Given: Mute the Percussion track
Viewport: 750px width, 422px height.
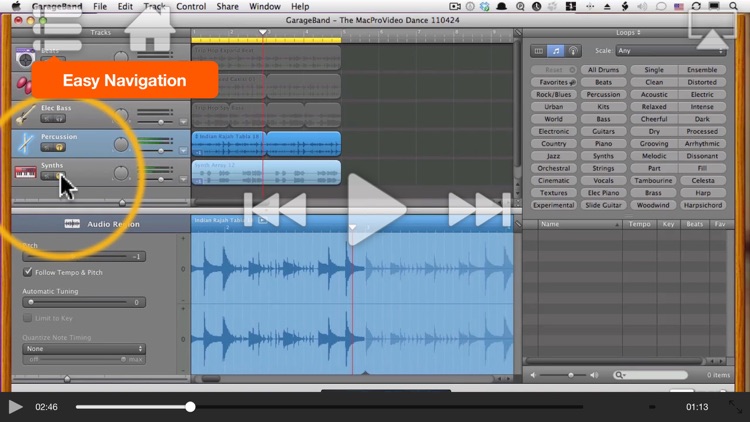Looking at the screenshot, I should (47, 147).
